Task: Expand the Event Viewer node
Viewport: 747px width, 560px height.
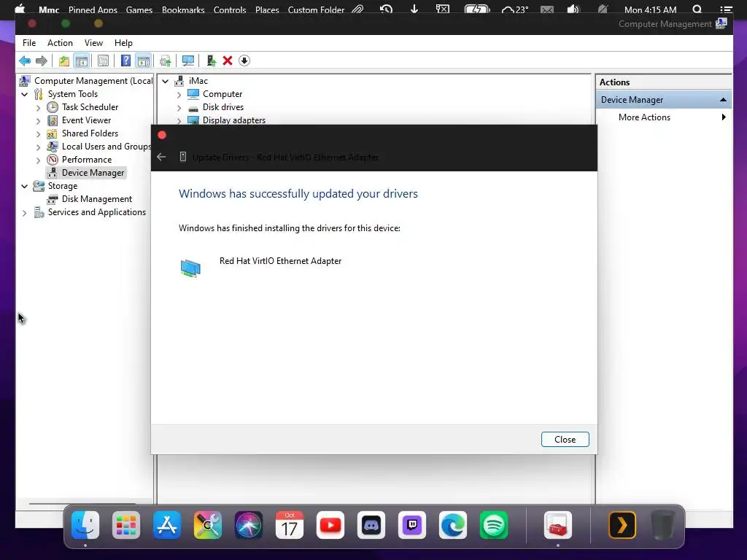Action: [x=39, y=121]
